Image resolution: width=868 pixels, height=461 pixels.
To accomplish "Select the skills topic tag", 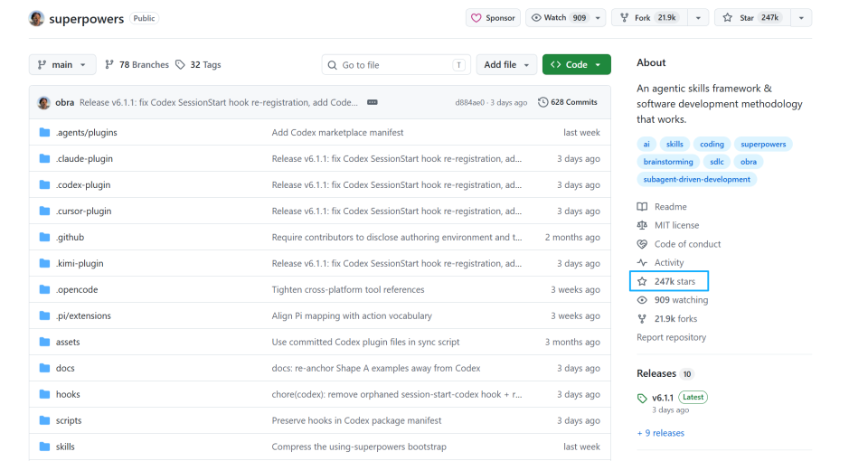I will click(x=675, y=144).
